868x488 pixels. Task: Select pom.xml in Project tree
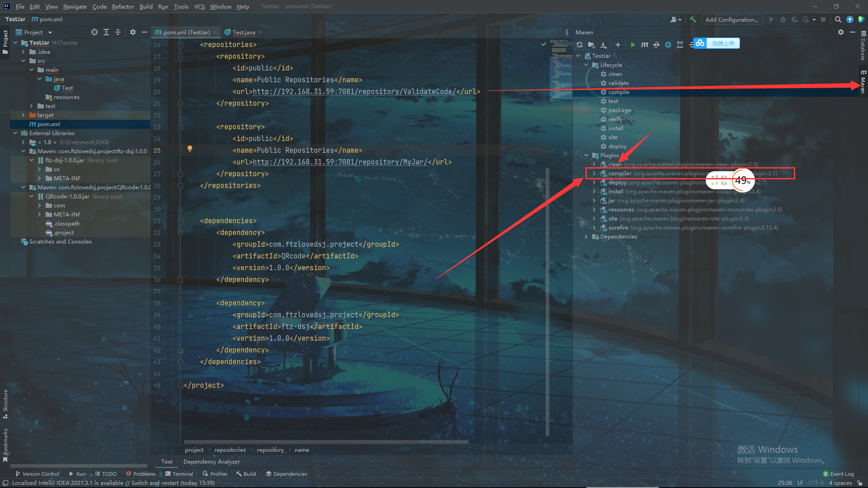coord(48,124)
